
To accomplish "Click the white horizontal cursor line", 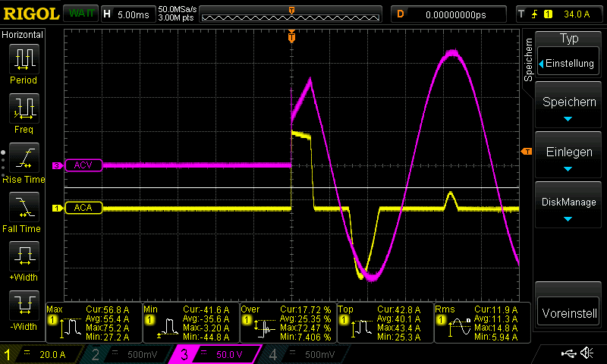I will point(291,187).
